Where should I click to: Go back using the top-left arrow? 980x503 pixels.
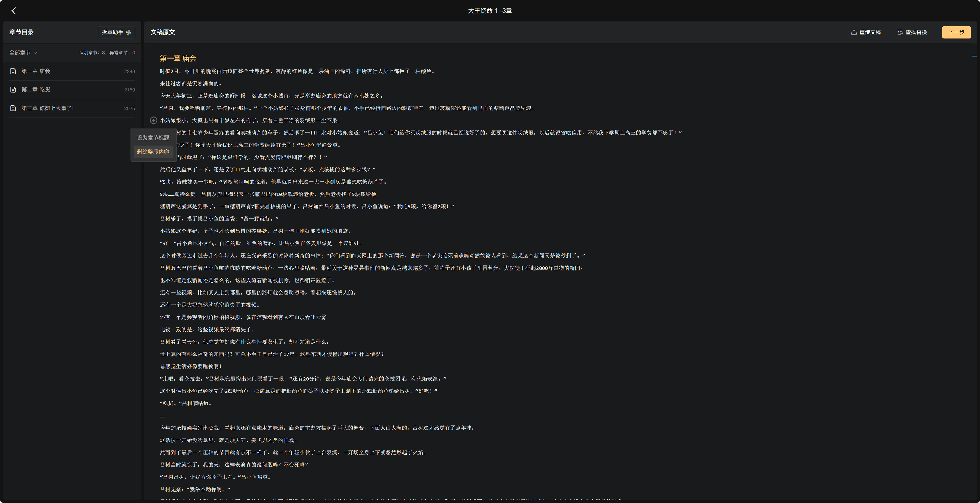[14, 11]
